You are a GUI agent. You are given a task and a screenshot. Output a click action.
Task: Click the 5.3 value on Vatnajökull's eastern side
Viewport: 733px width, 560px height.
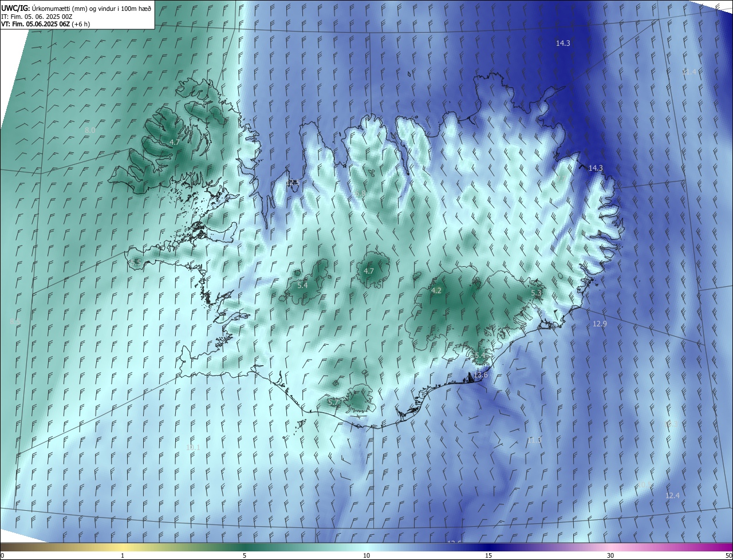click(536, 293)
